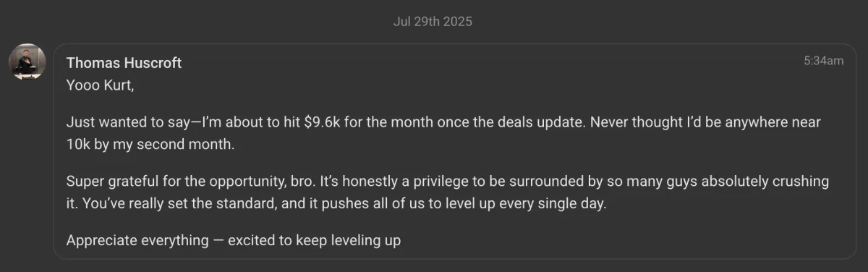The height and width of the screenshot is (272, 868).
Task: Click "excited to keep leveling up" text
Action: click(314, 239)
